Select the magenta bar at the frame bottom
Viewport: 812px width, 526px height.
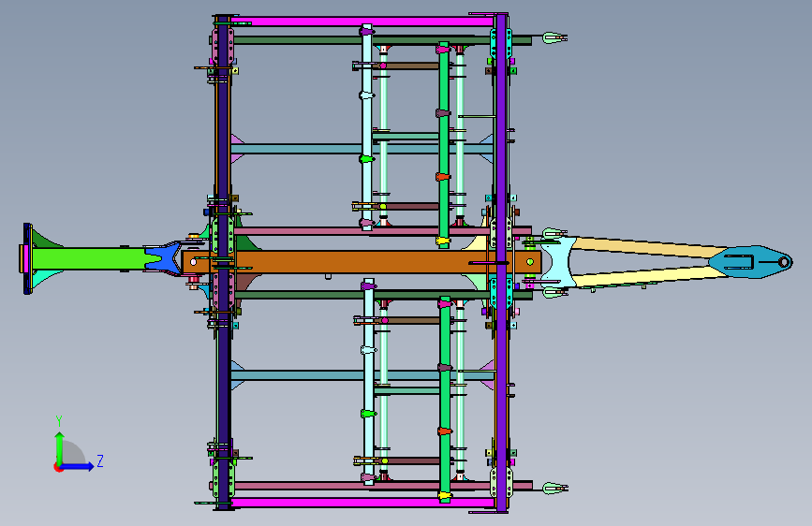click(362, 503)
